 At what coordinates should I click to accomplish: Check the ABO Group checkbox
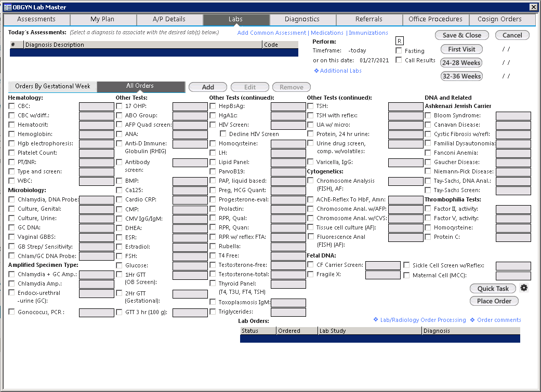click(x=119, y=115)
